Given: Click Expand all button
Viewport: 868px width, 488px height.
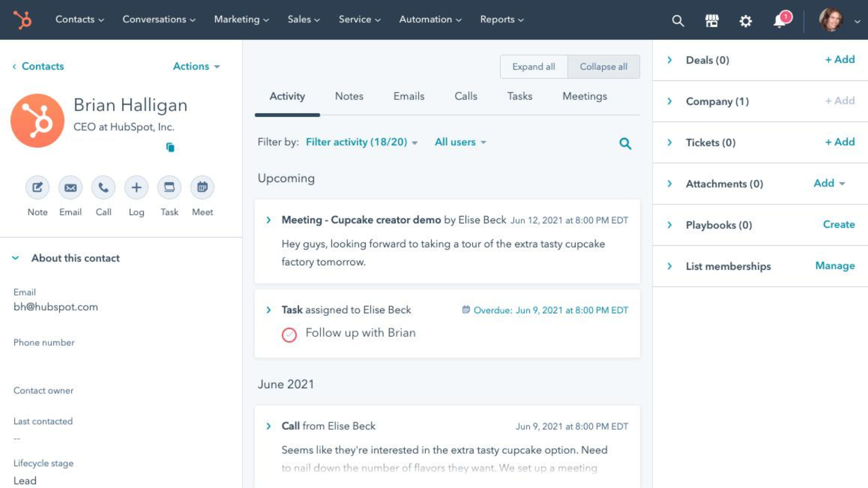Looking at the screenshot, I should coord(533,67).
